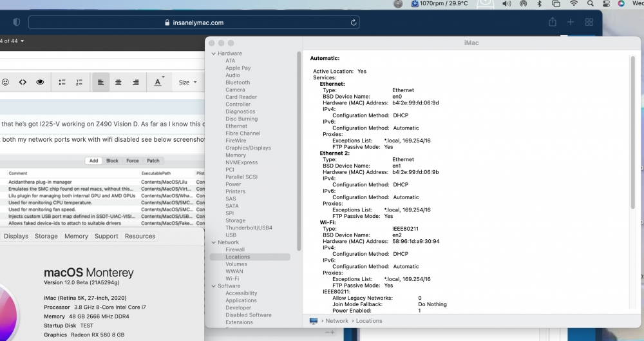Click Network in the path bar
The width and height of the screenshot is (644, 341).
pyautogui.click(x=337, y=321)
